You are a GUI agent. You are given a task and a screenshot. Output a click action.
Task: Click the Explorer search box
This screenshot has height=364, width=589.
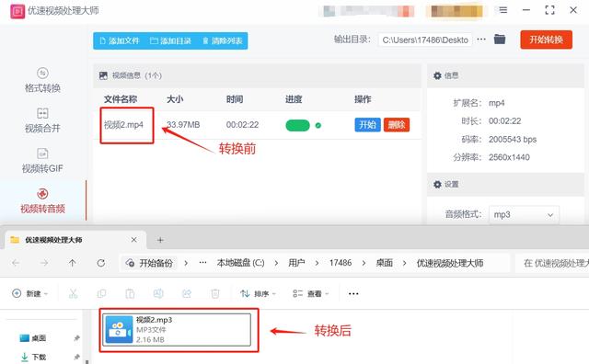[552, 263]
